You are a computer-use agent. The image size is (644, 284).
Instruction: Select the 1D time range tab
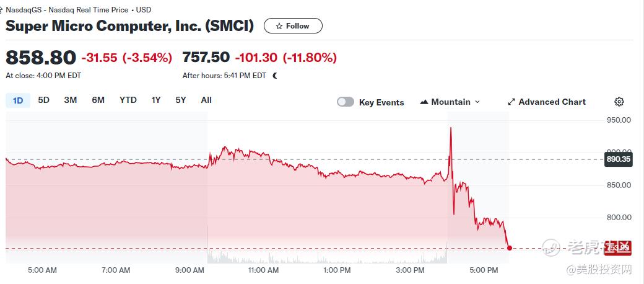(x=18, y=100)
